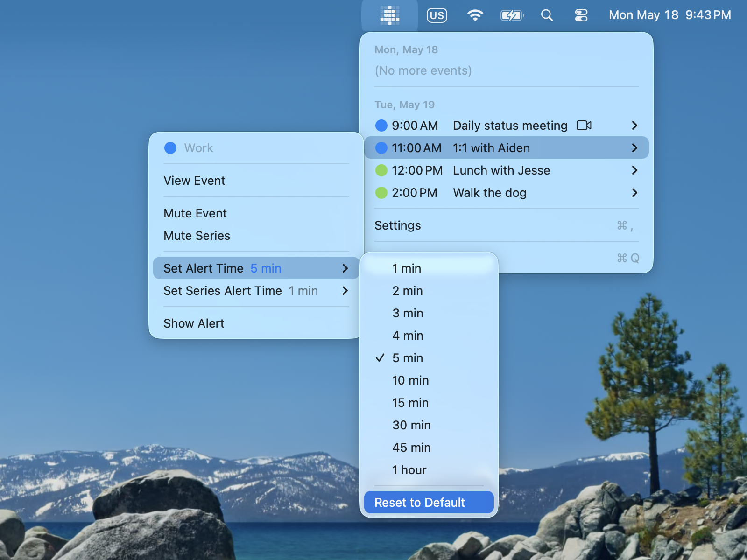Click the blue dot beside 9:00 AM
The width and height of the screenshot is (747, 560).
pos(381,126)
